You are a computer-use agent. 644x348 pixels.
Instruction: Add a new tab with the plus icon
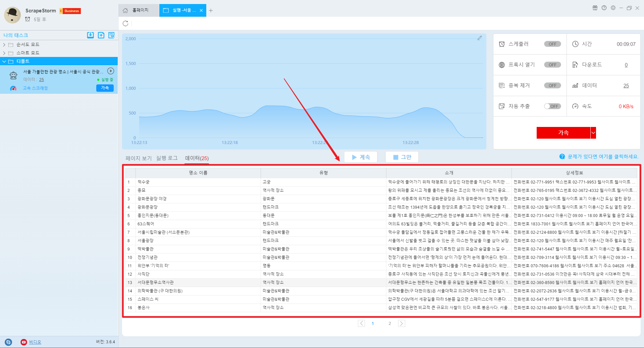(211, 11)
